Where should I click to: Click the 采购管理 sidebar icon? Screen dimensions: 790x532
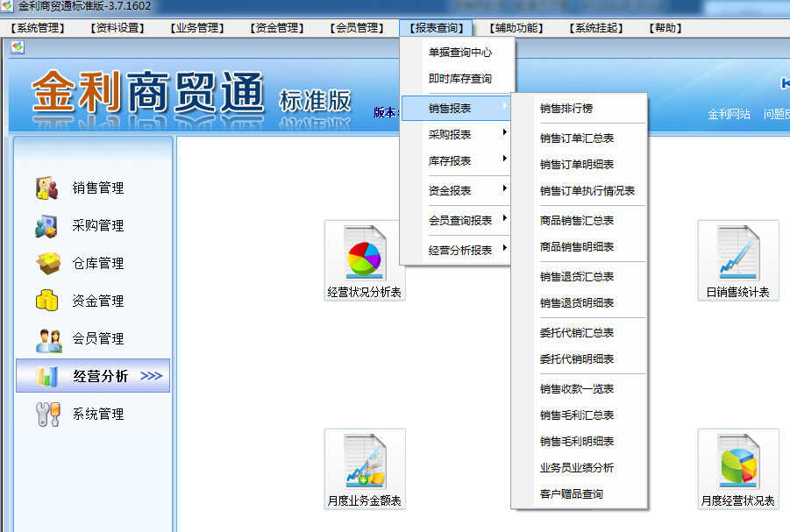pos(47,226)
